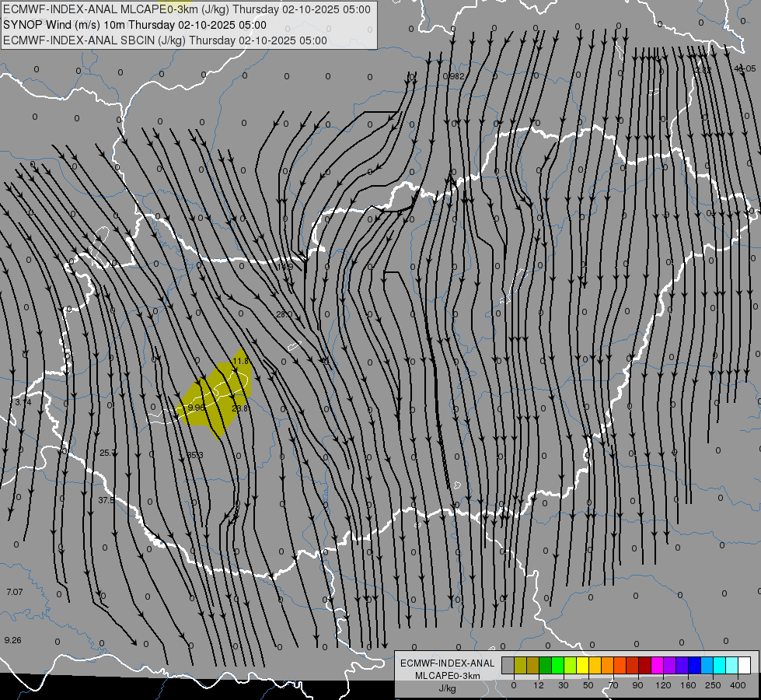
Task: Click the '9.96' value in the yellow area
Action: [196, 407]
